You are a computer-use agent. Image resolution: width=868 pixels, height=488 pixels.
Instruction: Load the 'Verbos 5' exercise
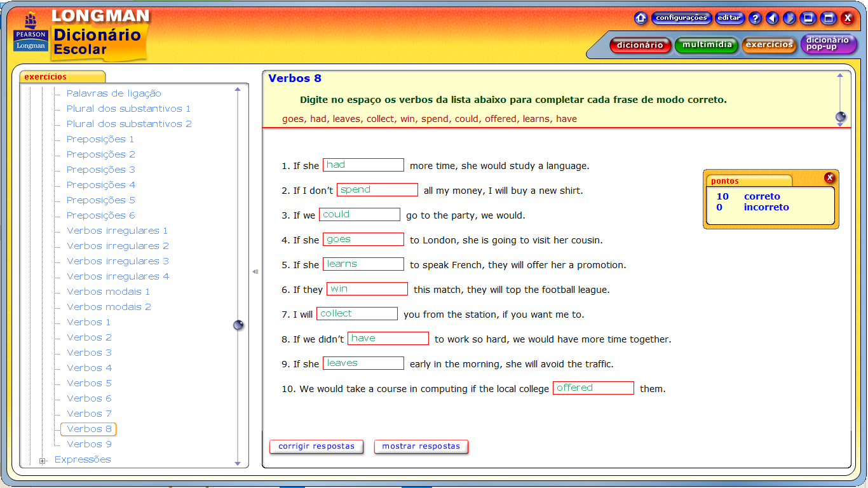tap(89, 383)
